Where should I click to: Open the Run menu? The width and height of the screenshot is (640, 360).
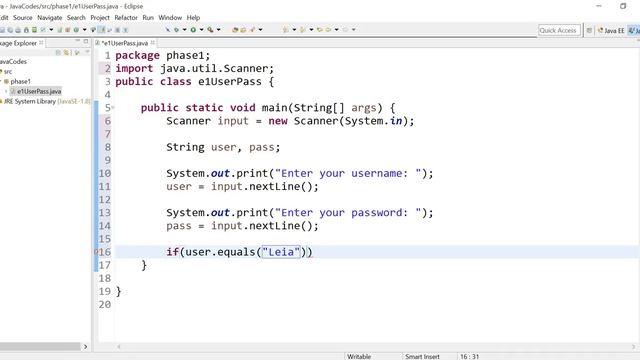coord(148,18)
